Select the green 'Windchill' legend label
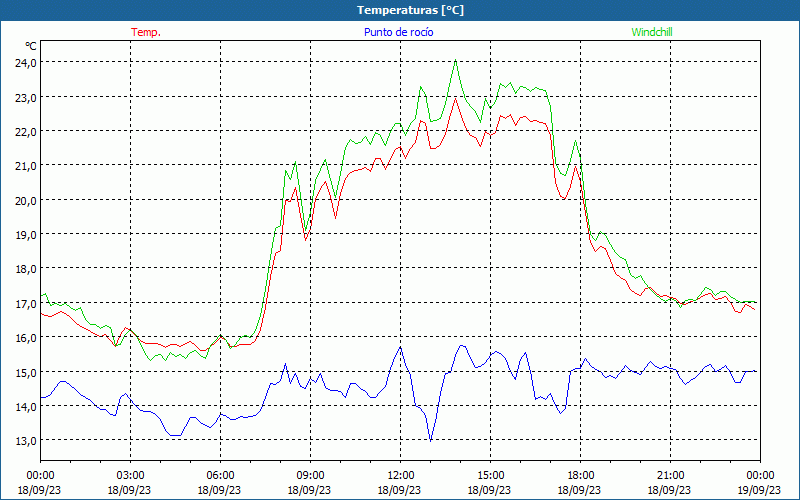 [x=652, y=32]
